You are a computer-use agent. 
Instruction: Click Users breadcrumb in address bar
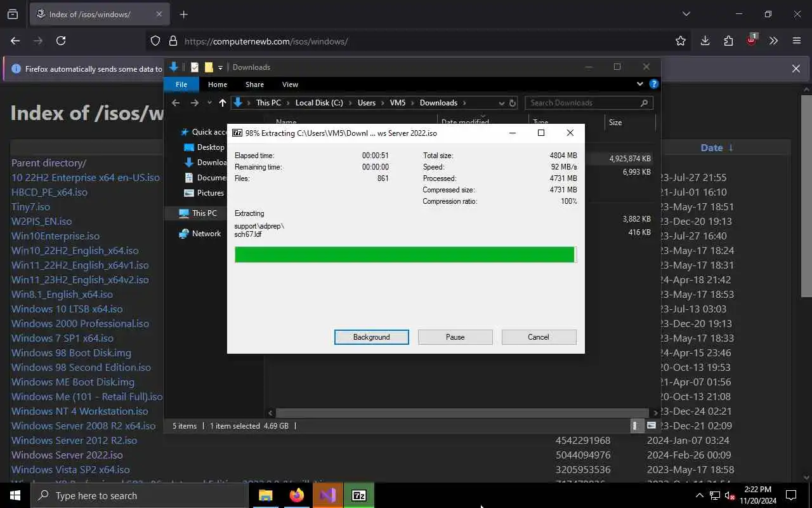coord(367,103)
